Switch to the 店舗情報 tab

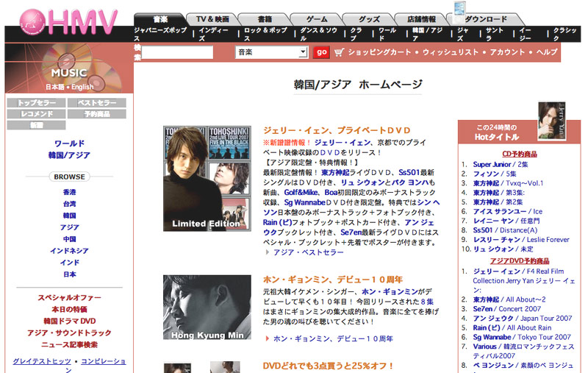(421, 19)
